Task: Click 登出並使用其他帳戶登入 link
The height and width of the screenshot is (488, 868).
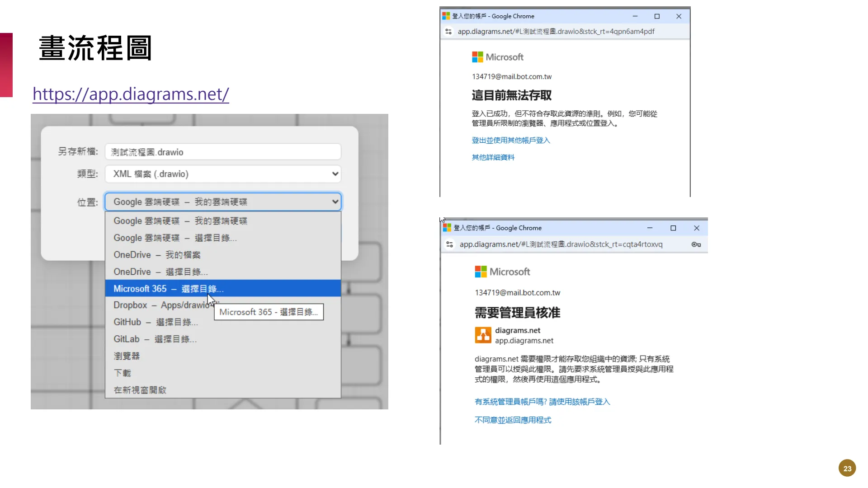Action: 511,141
